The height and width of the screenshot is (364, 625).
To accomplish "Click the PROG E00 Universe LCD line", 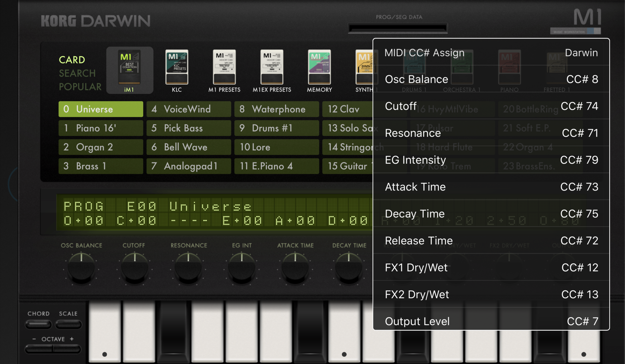I will click(x=157, y=206).
